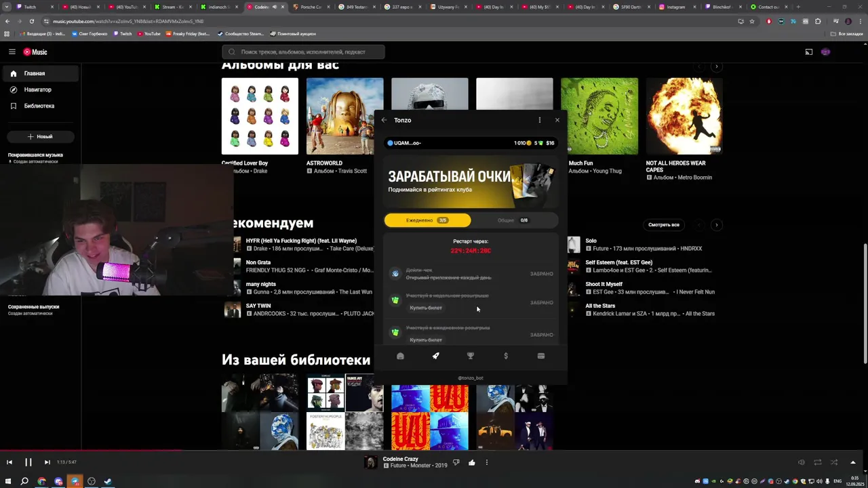Skip to previous track
Viewport: 868px width, 488px height.
coord(9,462)
